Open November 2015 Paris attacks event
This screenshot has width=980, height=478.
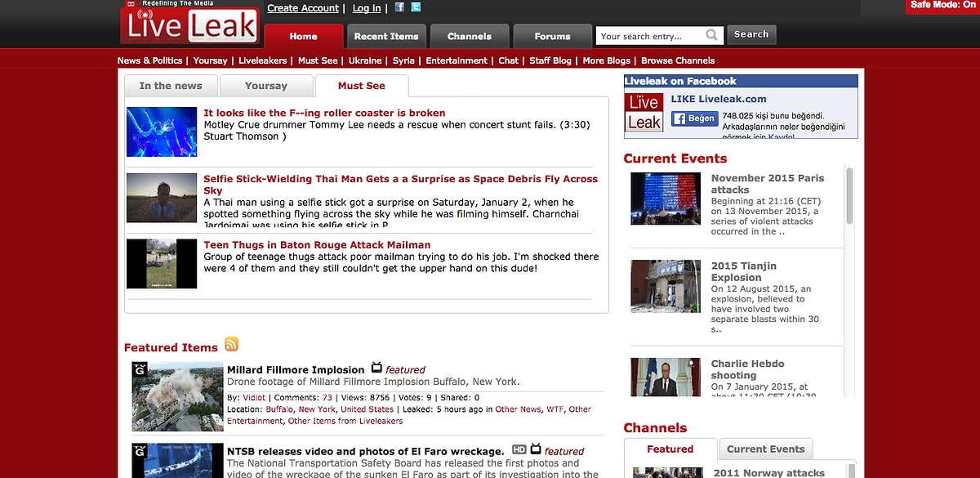pyautogui.click(x=767, y=184)
